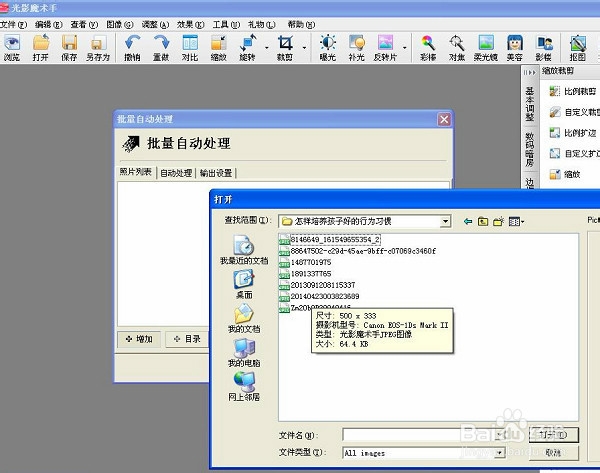Viewport: 600px width, 473px height.
Task: Click the 撤销 undo toolbar icon
Action: [132, 47]
